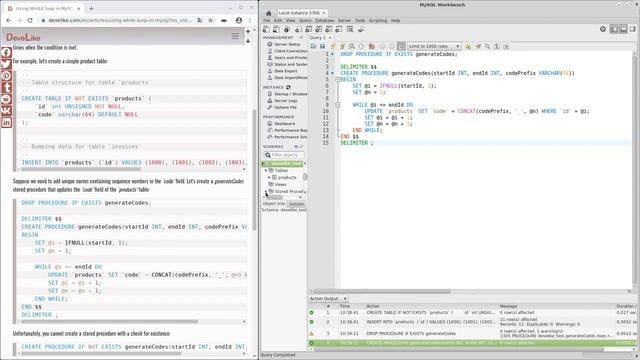640x360 pixels.
Task: Open a script file in editor
Action: pos(313,47)
